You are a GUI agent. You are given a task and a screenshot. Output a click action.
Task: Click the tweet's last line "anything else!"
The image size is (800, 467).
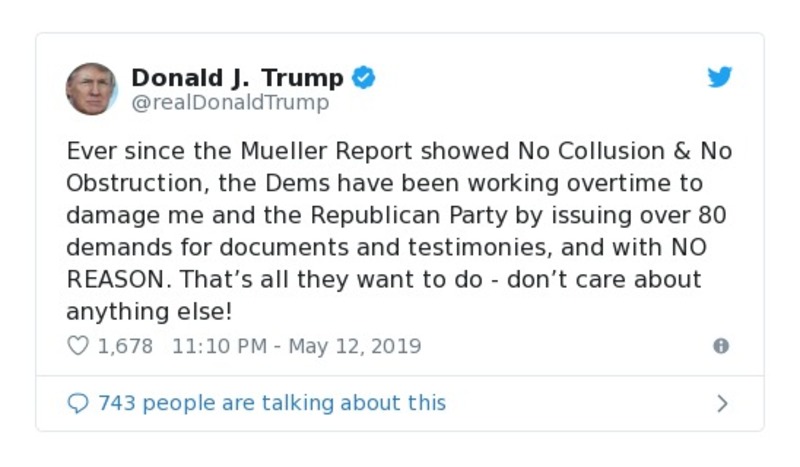pyautogui.click(x=149, y=311)
